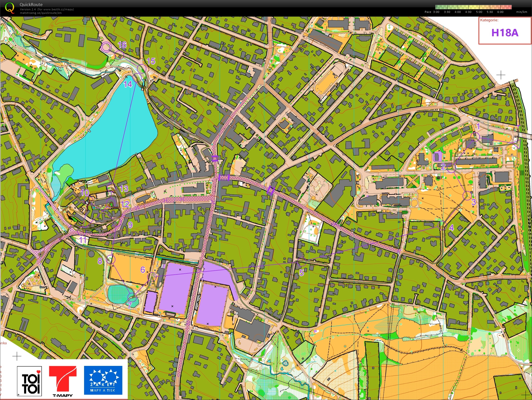
Task: Click the finish circle beside control 16
Action: (107, 47)
